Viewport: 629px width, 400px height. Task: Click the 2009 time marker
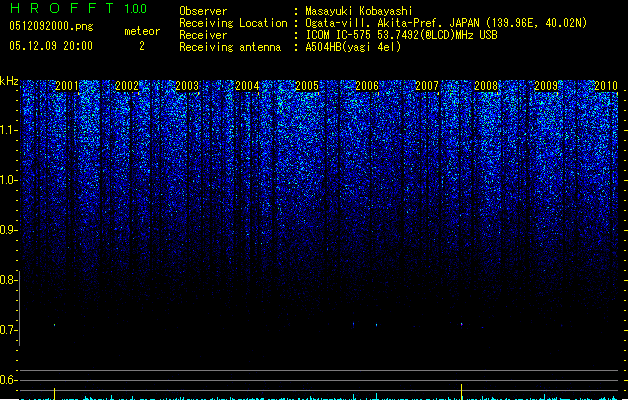(546, 86)
